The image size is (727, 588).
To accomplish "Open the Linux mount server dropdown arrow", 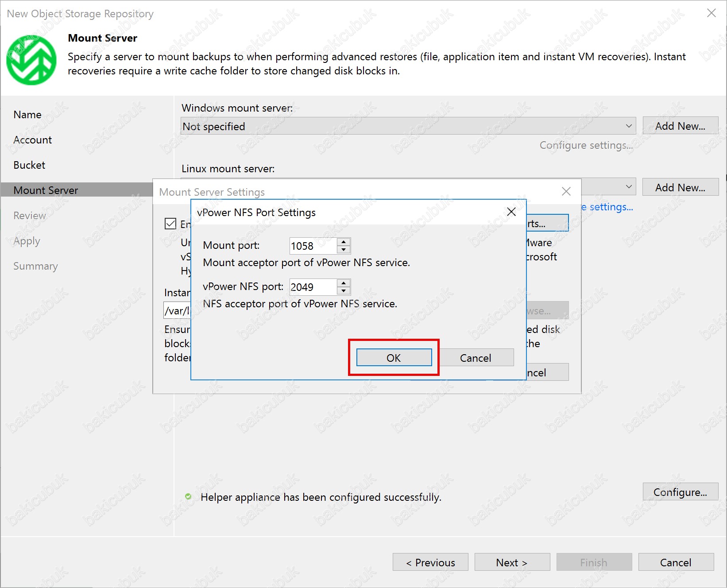I will (629, 187).
